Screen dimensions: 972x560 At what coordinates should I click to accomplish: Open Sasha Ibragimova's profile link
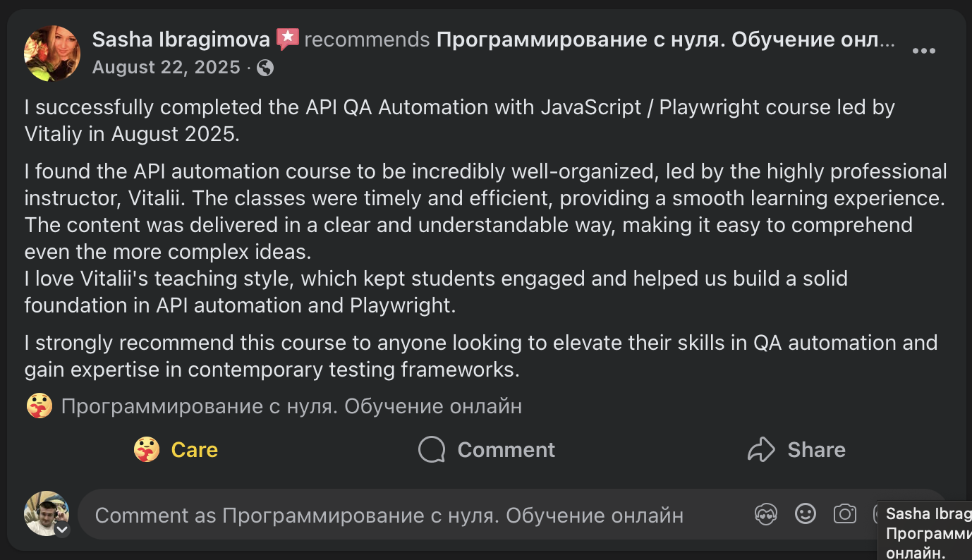181,39
